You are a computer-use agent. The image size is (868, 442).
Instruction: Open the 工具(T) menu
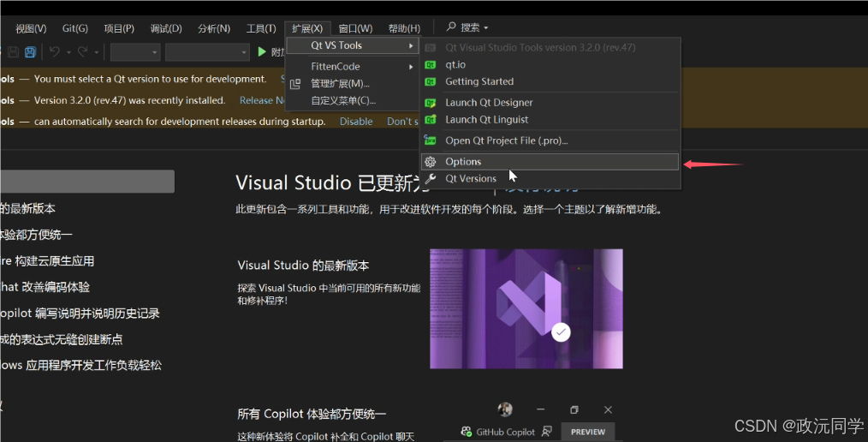tap(261, 29)
